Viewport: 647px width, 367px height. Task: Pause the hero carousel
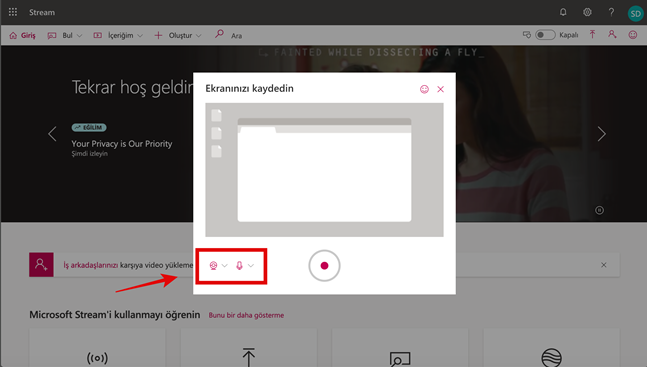point(600,211)
